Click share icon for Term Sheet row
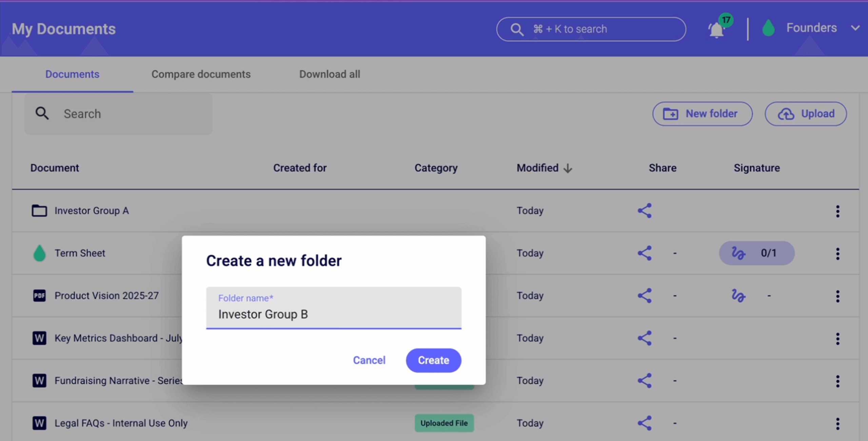The width and height of the screenshot is (868, 441). tap(645, 253)
